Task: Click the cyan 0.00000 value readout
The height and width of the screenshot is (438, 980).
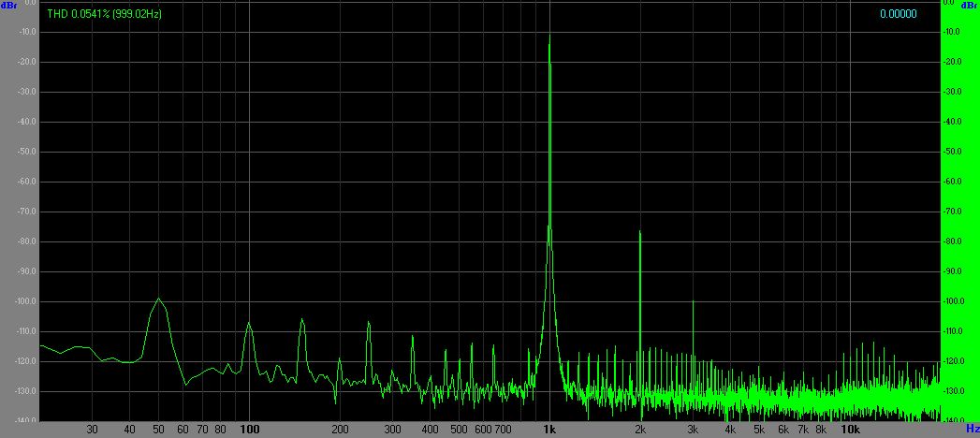Action: click(x=899, y=14)
